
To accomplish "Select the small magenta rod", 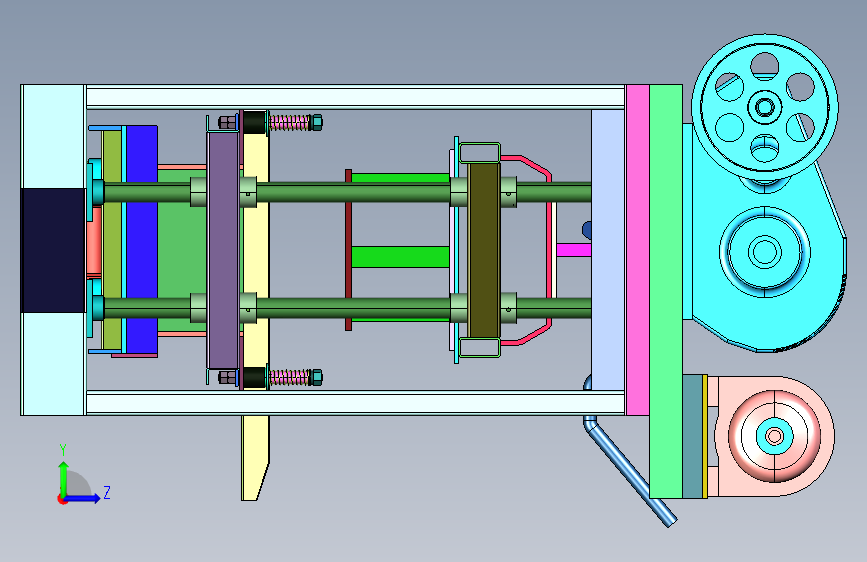I will (573, 250).
